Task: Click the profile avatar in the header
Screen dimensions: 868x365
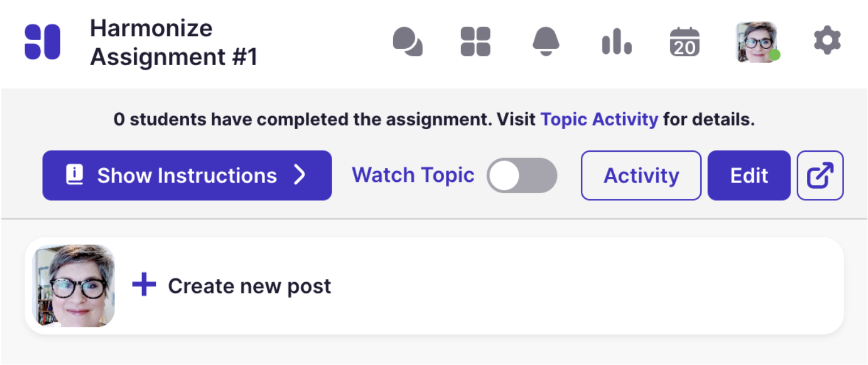Action: (756, 42)
